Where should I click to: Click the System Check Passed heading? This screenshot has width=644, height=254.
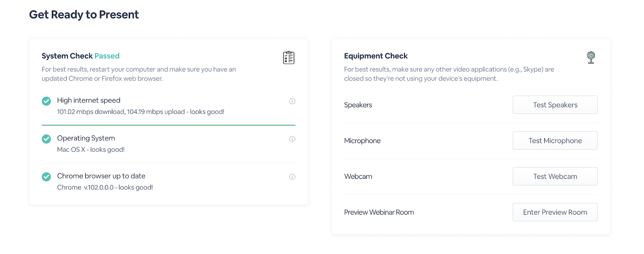pos(80,56)
